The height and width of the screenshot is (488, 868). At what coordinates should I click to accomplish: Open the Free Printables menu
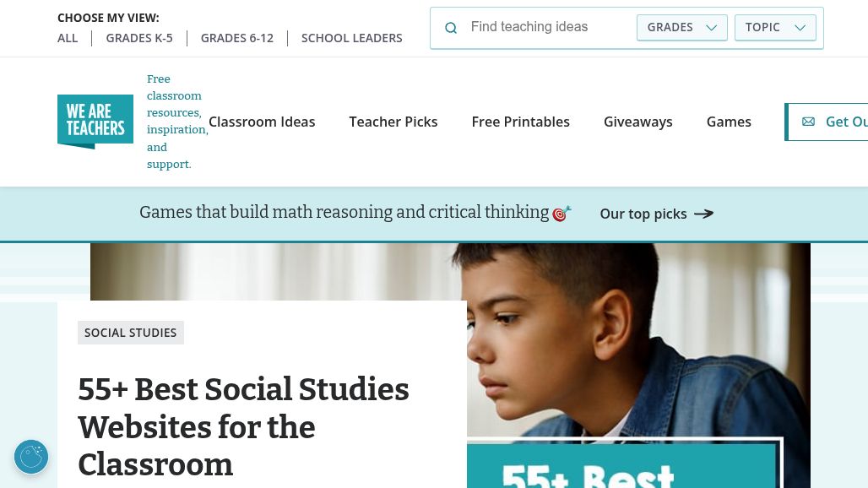[520, 122]
